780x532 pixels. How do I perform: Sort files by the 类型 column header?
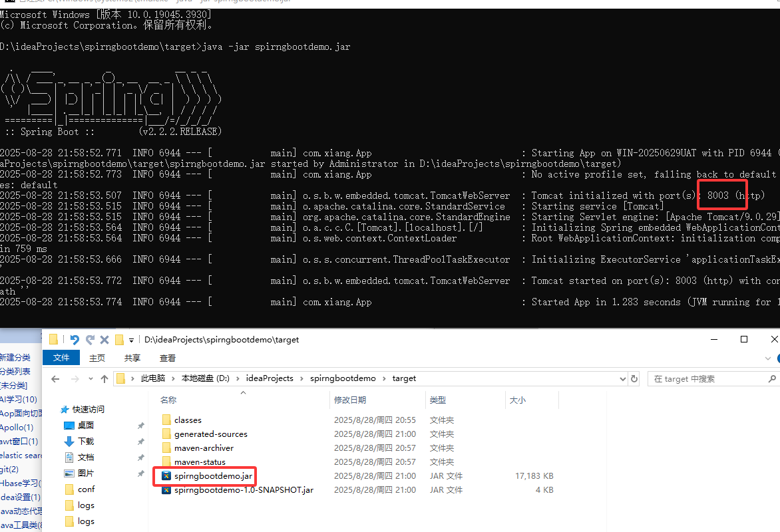438,400
